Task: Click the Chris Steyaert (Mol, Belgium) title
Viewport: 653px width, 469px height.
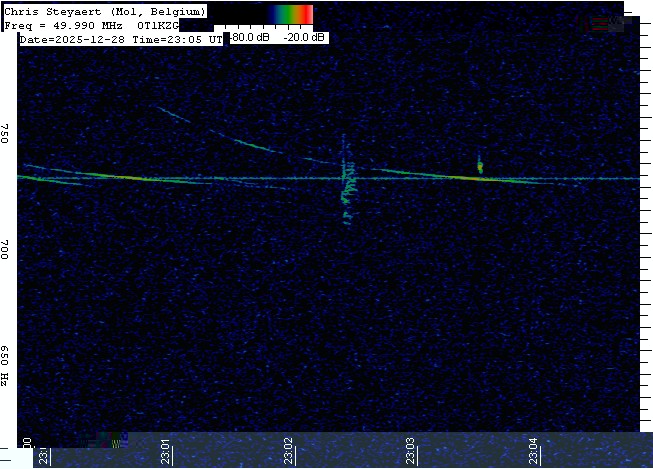Action: 106,11
